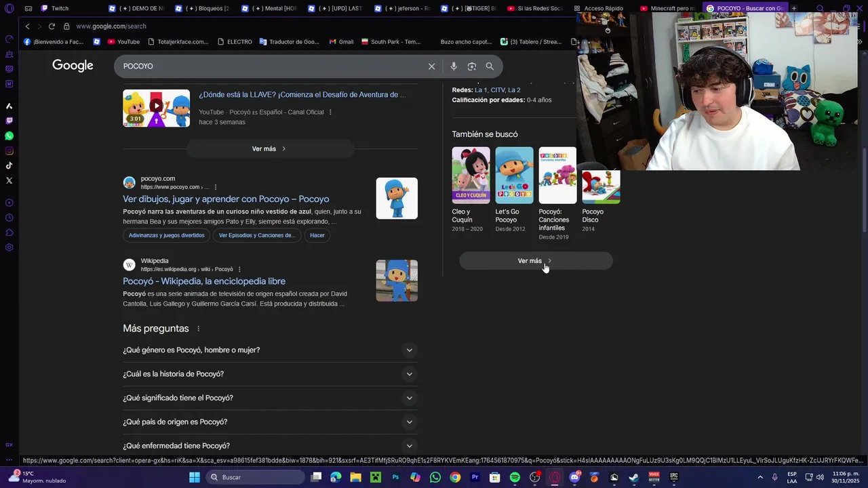This screenshot has height=488, width=868.
Task: Go back to the previous page
Action: point(27,26)
